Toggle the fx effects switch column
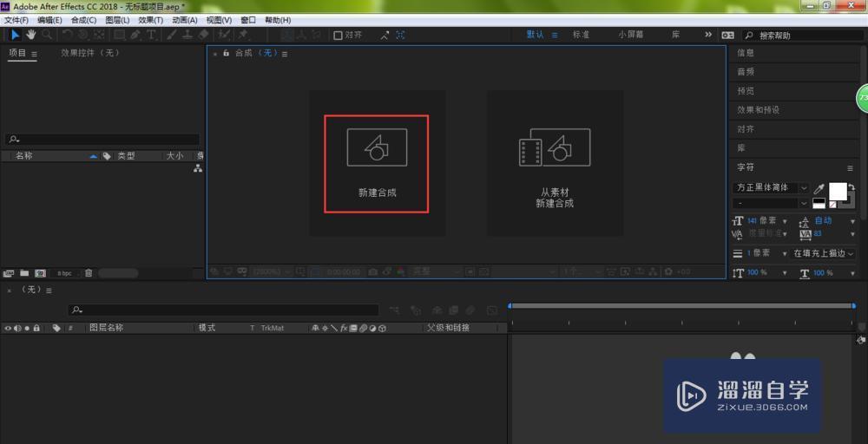This screenshot has height=444, width=868. [344, 328]
